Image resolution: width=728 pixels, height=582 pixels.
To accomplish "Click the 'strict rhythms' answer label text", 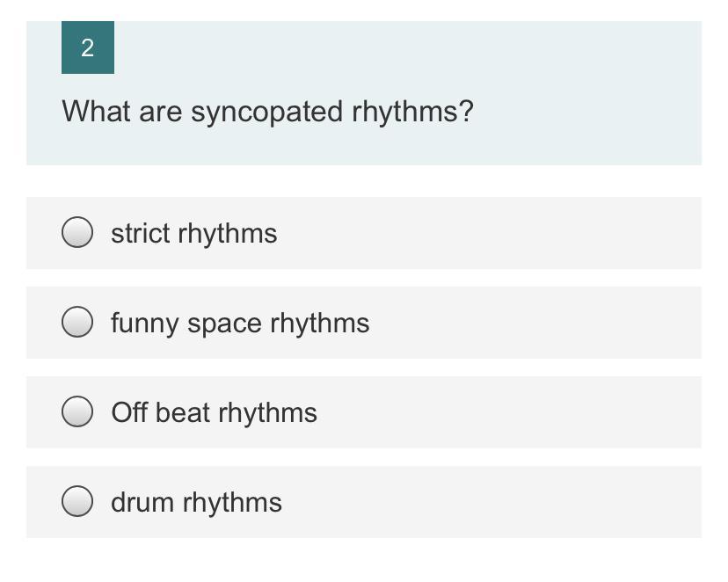I will [193, 234].
